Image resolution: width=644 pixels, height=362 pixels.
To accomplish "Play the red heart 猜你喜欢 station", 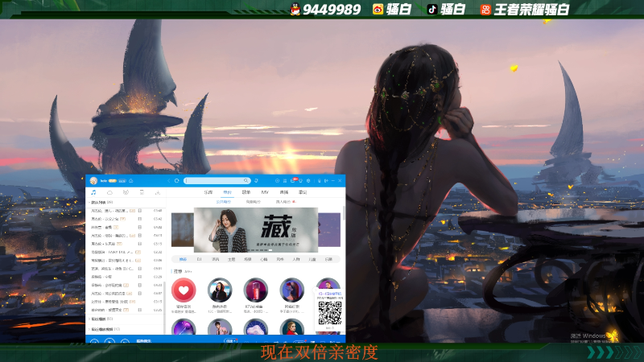I will pos(184,290).
